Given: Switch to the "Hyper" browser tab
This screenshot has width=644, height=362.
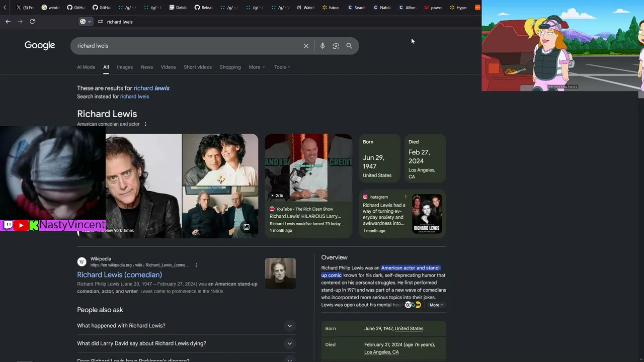Looking at the screenshot, I should pyautogui.click(x=459, y=8).
